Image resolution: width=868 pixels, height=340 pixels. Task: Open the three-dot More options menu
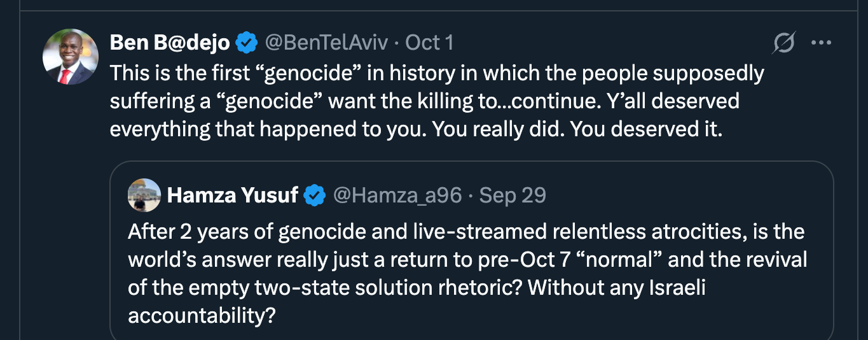pos(821,43)
